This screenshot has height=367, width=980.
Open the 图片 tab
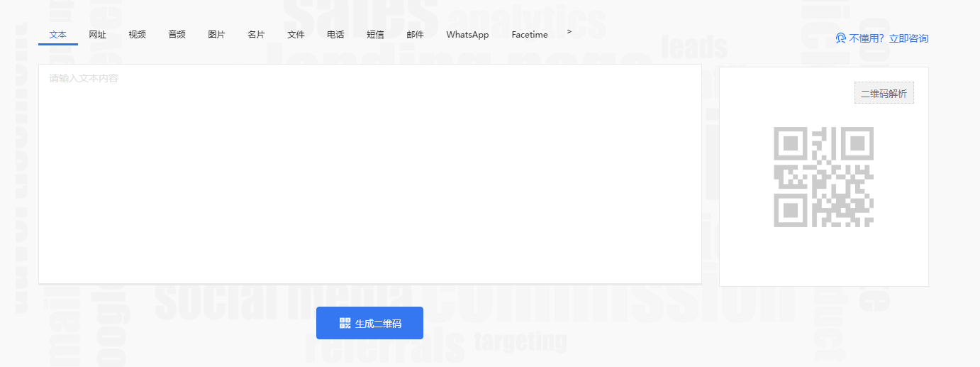pos(217,35)
